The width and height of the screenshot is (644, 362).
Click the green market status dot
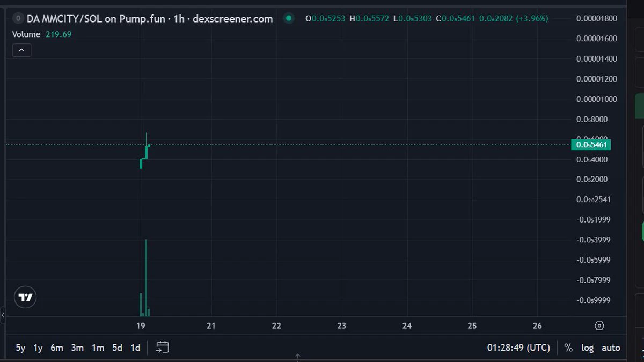[289, 19]
